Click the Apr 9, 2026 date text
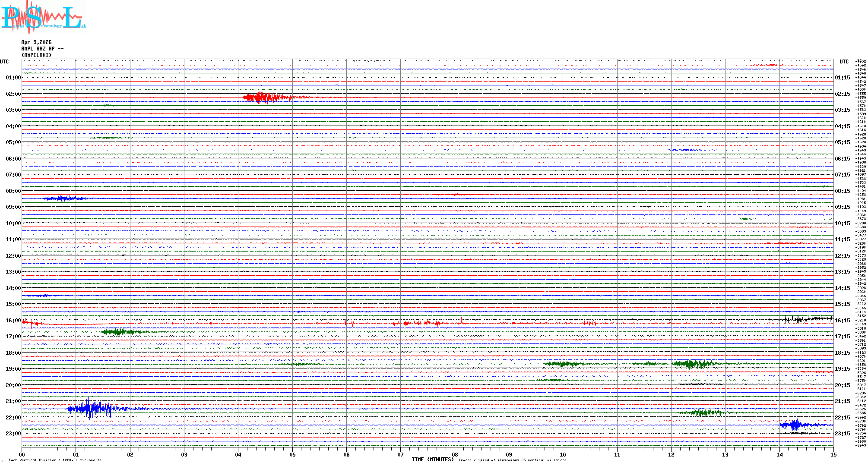The width and height of the screenshot is (868, 466). 36,42
